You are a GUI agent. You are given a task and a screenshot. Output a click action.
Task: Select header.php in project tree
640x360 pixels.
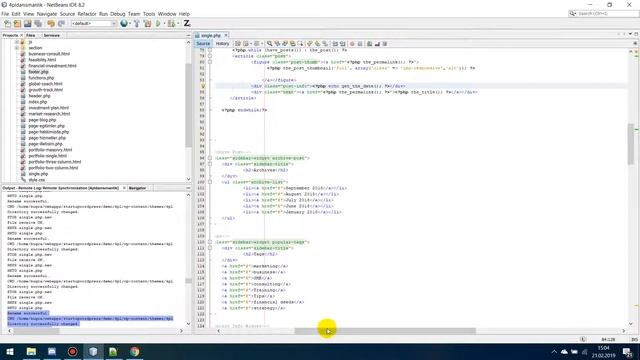(39, 96)
